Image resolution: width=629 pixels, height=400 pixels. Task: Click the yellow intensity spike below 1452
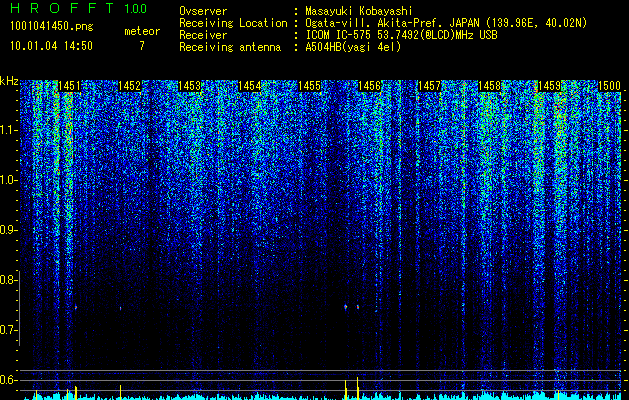click(120, 392)
